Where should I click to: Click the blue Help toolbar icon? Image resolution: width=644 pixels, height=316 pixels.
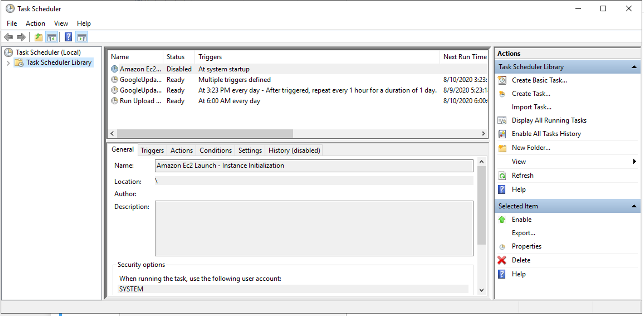(x=68, y=37)
